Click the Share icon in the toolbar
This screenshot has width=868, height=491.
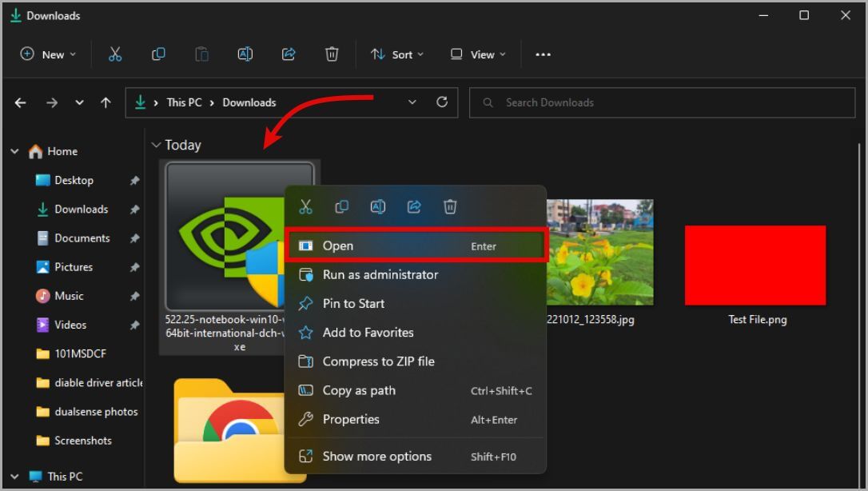(x=289, y=54)
